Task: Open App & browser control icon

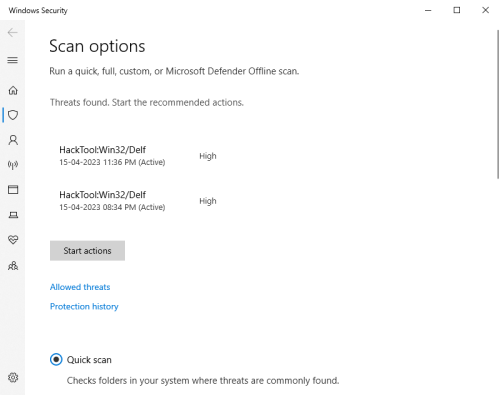Action: (13, 190)
